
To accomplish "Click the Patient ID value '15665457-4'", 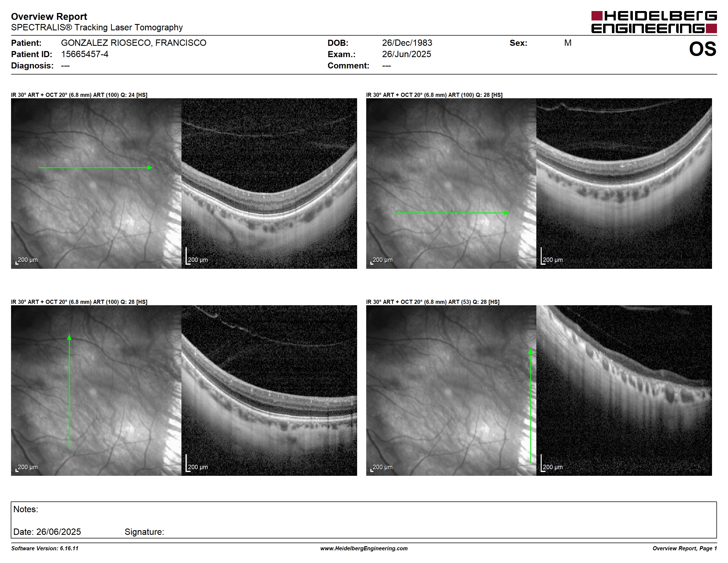I will tap(85, 54).
